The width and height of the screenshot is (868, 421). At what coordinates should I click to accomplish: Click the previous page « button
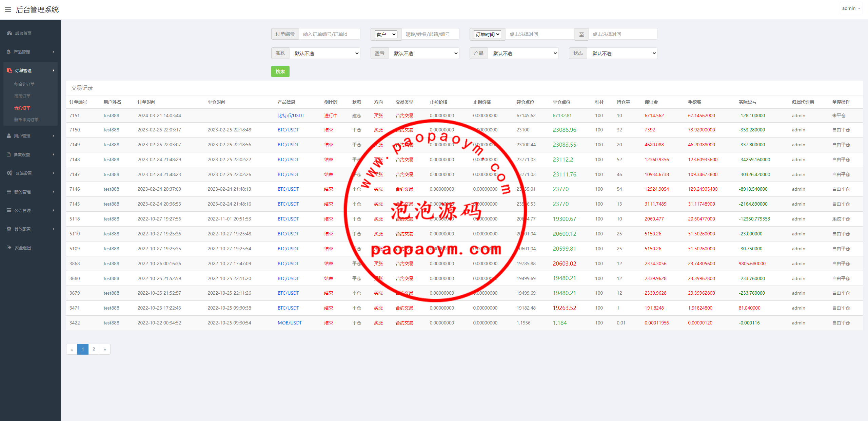[x=72, y=349]
